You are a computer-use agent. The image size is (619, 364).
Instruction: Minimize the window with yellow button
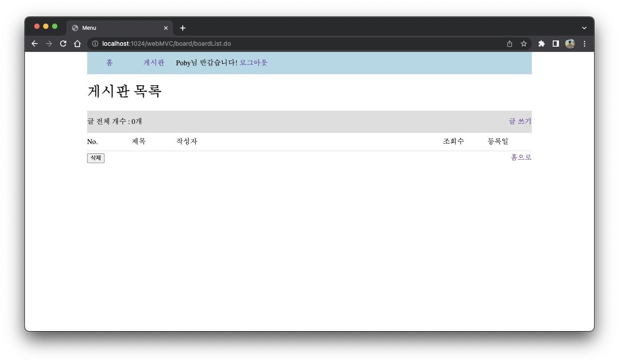[46, 26]
